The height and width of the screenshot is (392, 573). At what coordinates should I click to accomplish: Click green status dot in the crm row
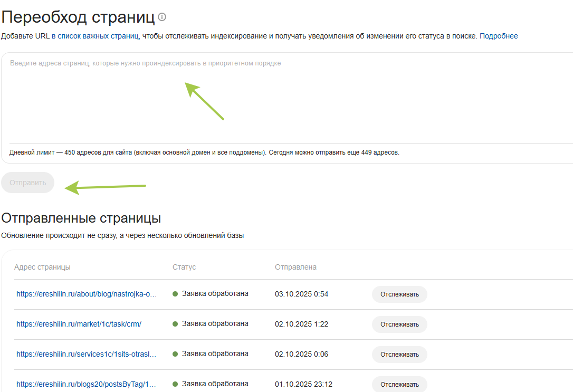click(175, 324)
